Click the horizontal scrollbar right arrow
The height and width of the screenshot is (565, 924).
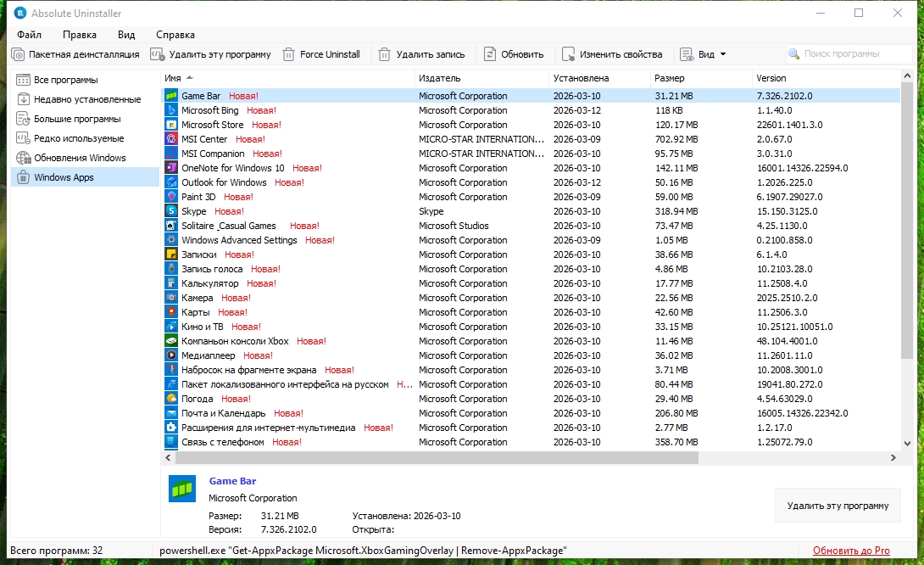click(893, 457)
